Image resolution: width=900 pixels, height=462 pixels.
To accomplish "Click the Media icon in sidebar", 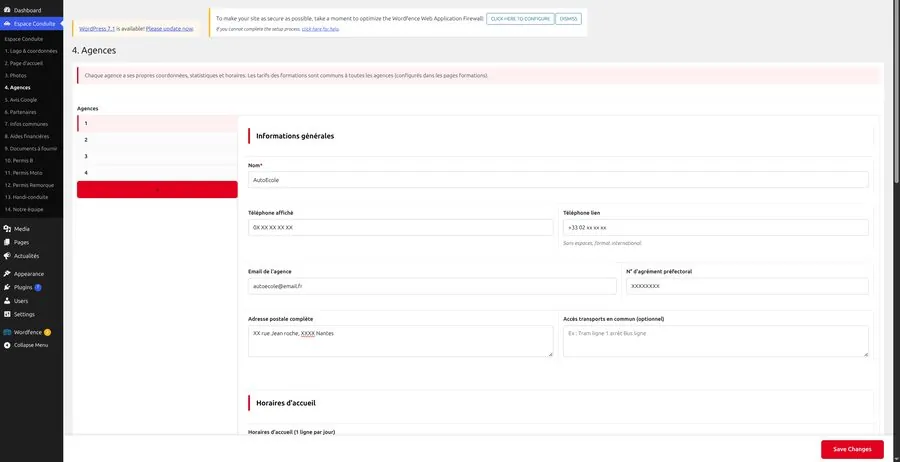I will 7,228.
